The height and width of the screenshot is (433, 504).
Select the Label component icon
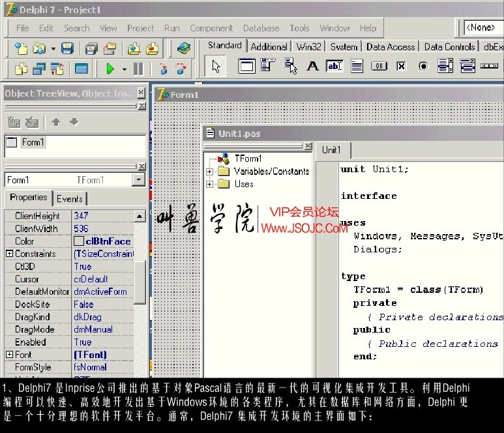coord(312,66)
